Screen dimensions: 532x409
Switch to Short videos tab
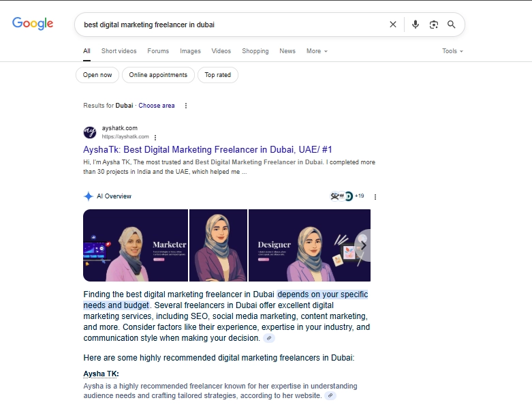pyautogui.click(x=119, y=51)
